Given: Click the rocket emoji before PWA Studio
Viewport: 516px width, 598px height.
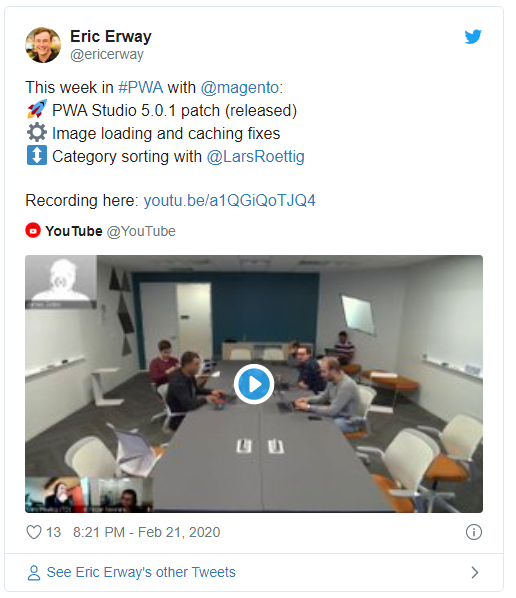Looking at the screenshot, I should 37,110.
